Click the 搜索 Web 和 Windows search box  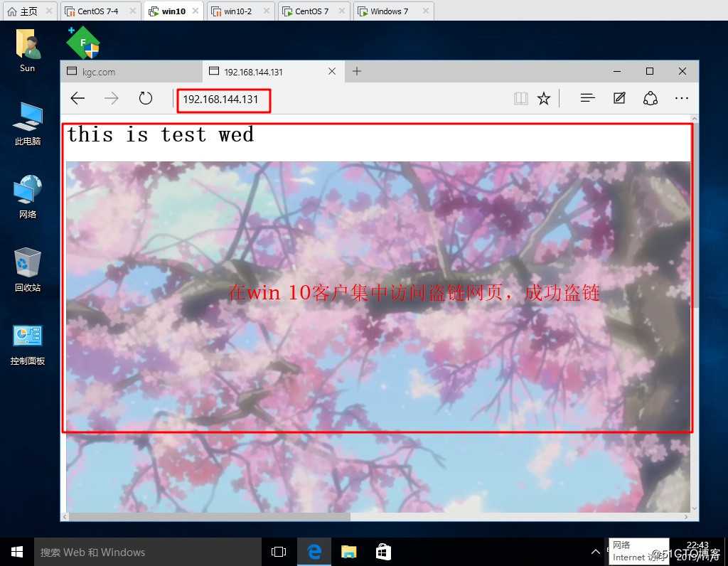click(x=148, y=552)
